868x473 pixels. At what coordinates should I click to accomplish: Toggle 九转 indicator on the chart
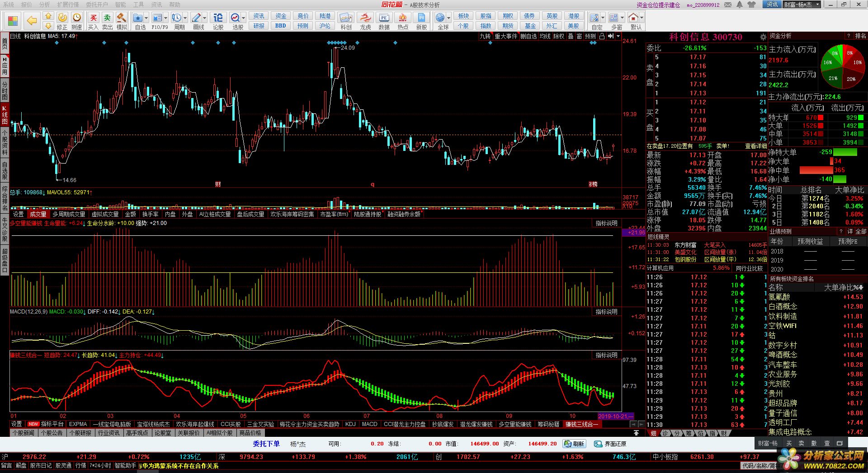click(485, 36)
